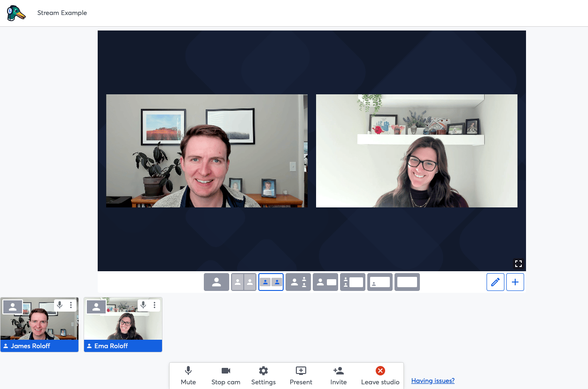Select the full-screen blank screen layout

pos(407,282)
